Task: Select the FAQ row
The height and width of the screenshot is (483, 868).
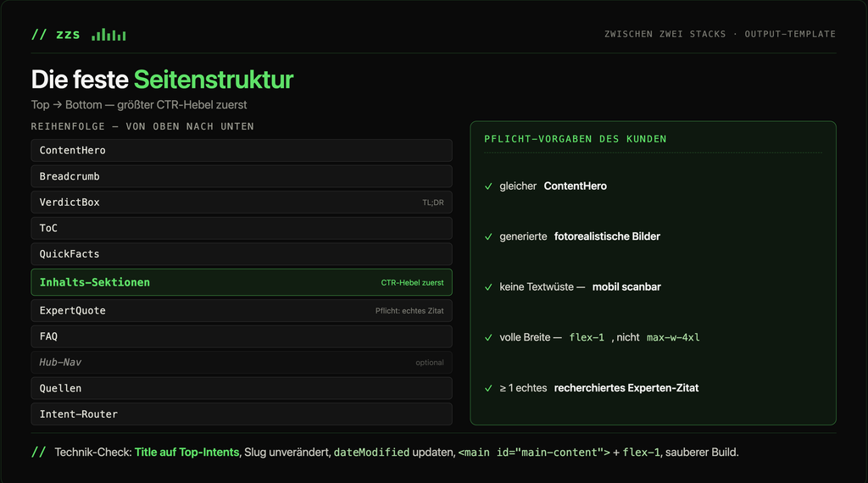Action: [242, 336]
